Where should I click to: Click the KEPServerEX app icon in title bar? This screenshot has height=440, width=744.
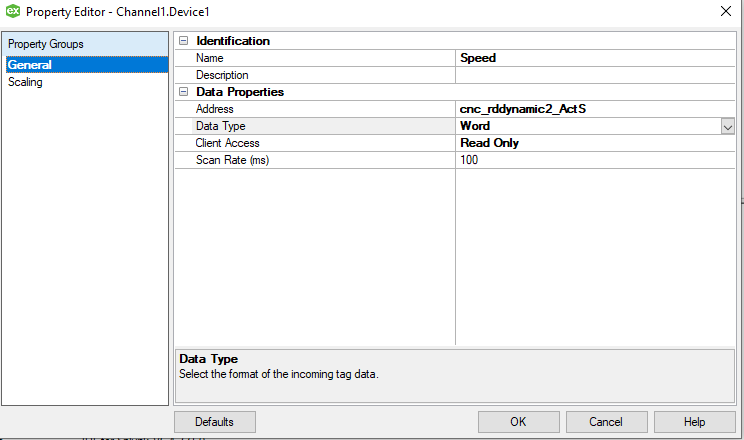(x=12, y=11)
